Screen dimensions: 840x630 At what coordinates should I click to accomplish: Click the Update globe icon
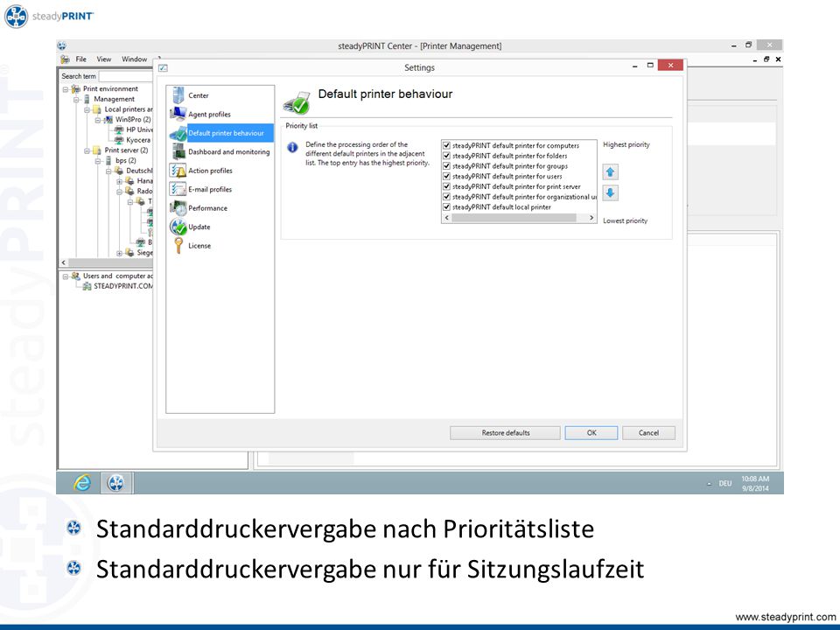[x=178, y=227]
